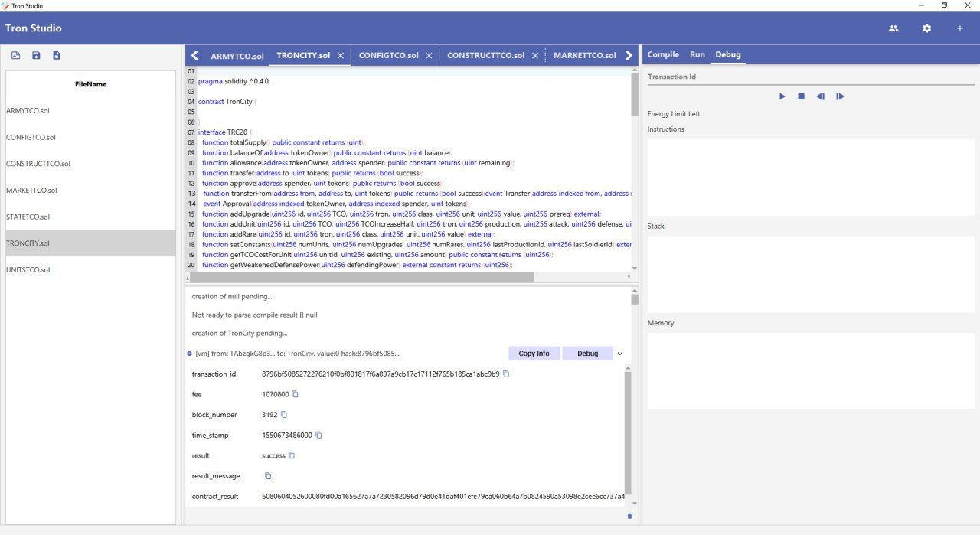980x535 pixels.
Task: Click the 'pragma solidity ^0.4.0' line
Action: pos(234,81)
